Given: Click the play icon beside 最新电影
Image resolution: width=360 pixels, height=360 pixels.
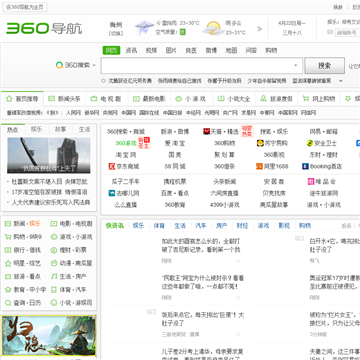Looking at the screenshot, I should click(136, 99).
